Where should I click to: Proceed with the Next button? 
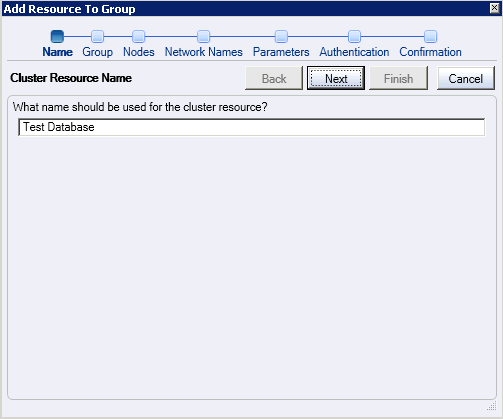[x=336, y=78]
